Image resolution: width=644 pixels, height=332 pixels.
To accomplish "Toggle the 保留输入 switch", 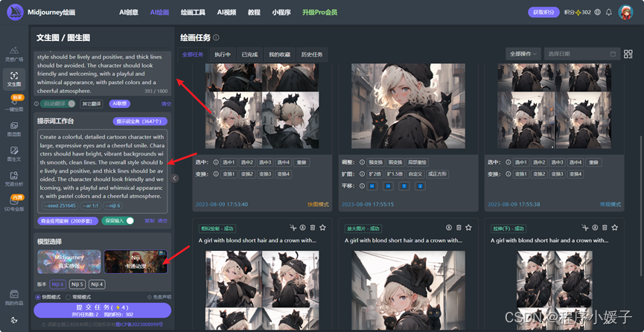I will 118,220.
